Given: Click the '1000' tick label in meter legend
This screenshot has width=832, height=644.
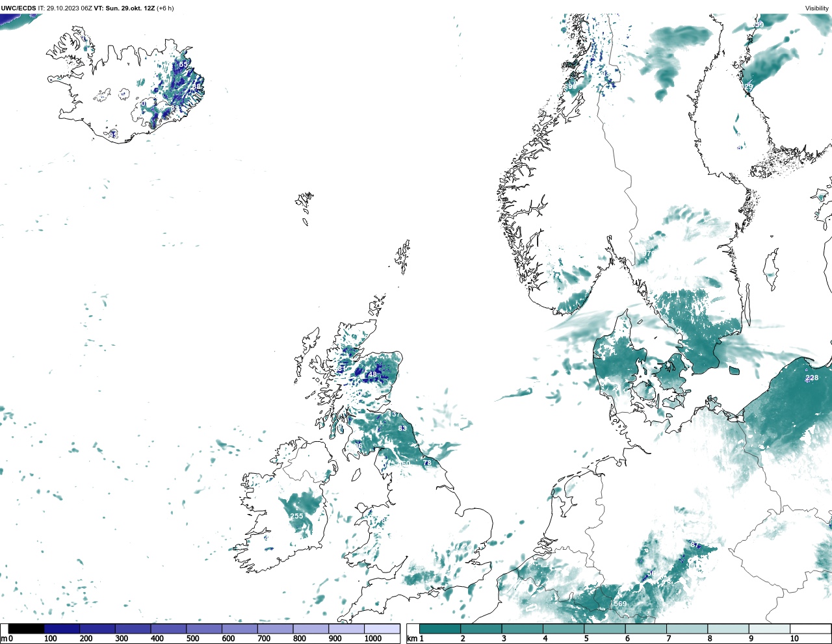Looking at the screenshot, I should (x=373, y=639).
